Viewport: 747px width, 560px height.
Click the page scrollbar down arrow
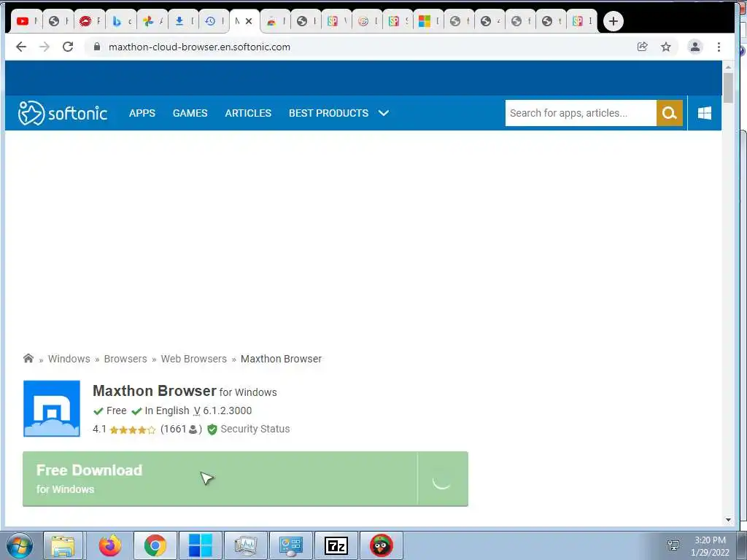click(x=728, y=519)
